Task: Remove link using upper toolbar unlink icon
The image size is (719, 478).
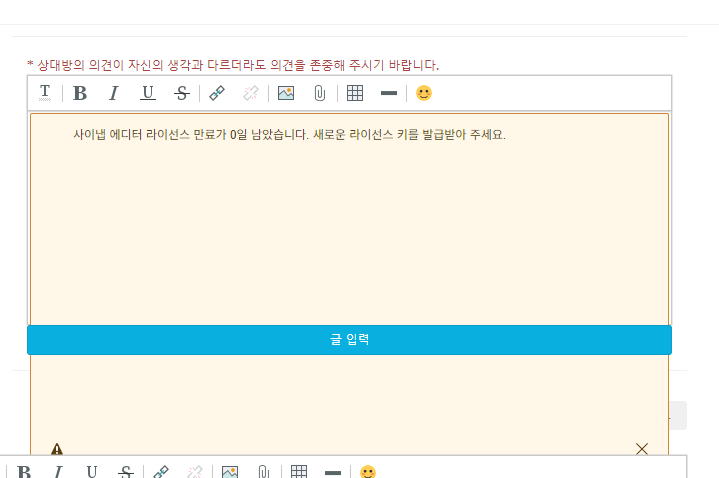Action: click(251, 93)
